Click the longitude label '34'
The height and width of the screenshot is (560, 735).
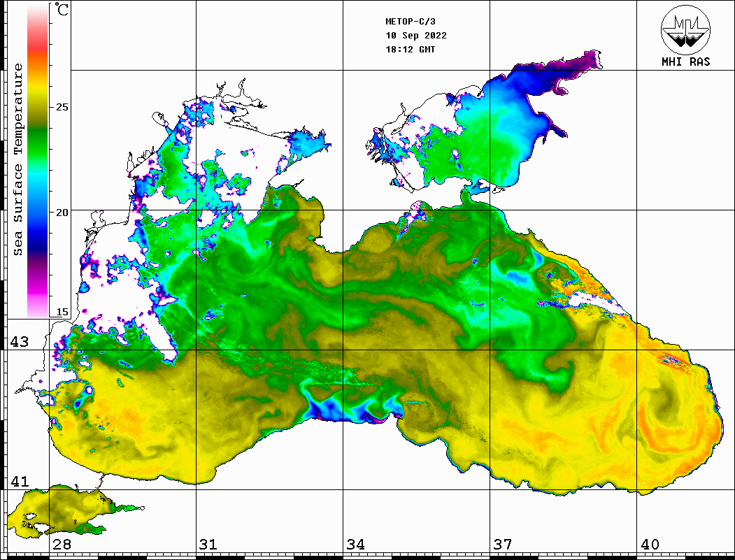(355, 544)
